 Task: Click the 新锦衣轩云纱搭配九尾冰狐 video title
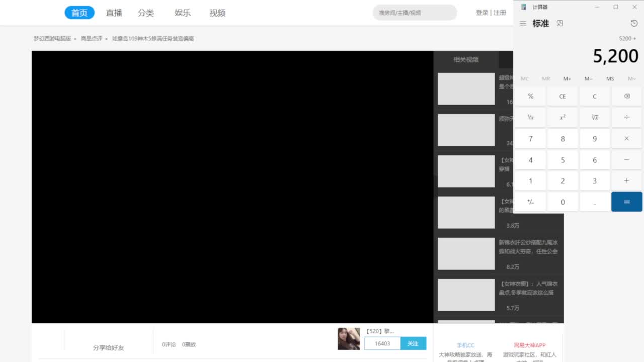(x=528, y=247)
